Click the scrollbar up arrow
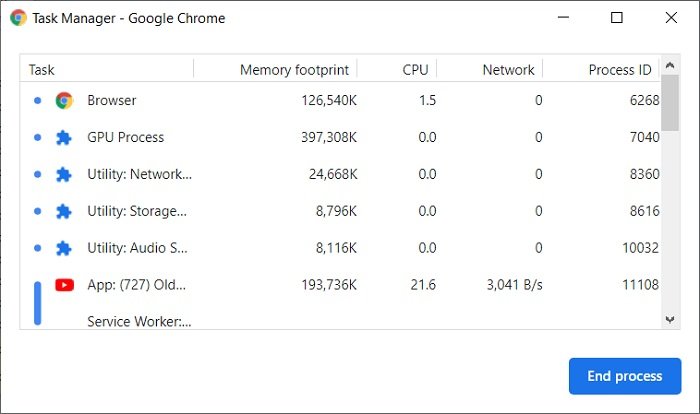700x414 pixels. coord(670,65)
